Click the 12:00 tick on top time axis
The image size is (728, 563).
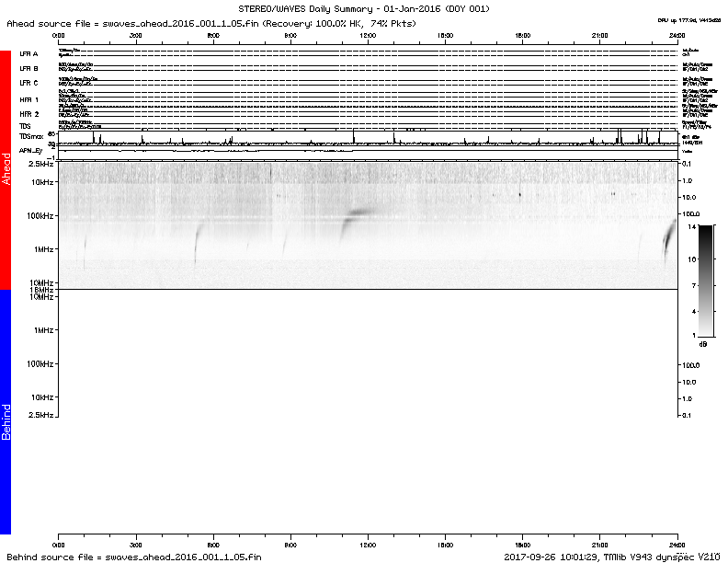click(x=368, y=35)
